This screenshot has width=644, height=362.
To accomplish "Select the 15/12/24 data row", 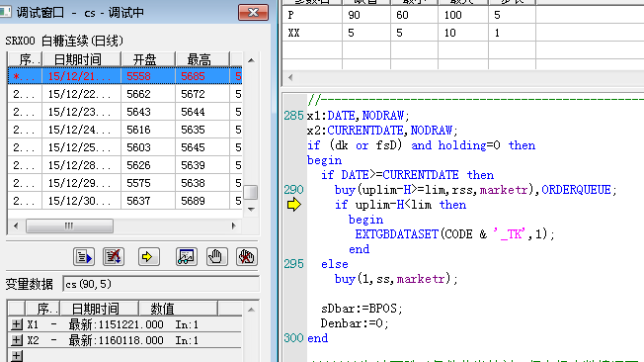I will coord(124,130).
